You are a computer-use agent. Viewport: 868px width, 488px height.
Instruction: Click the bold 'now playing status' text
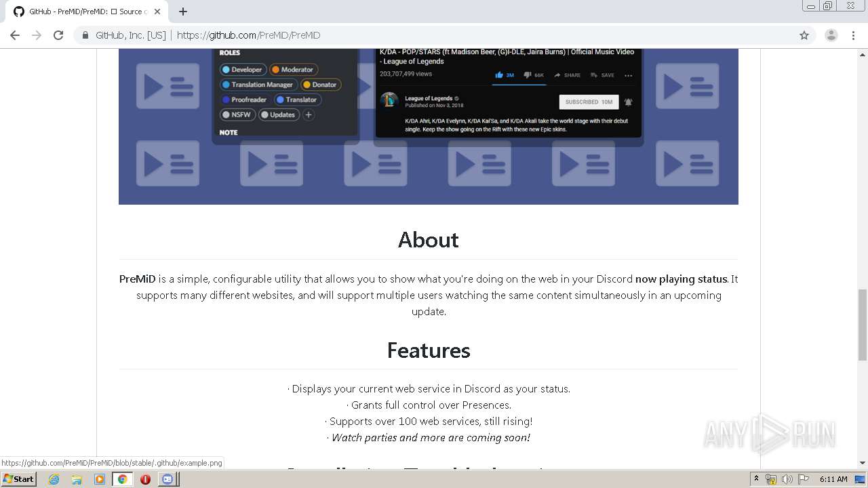tap(681, 279)
